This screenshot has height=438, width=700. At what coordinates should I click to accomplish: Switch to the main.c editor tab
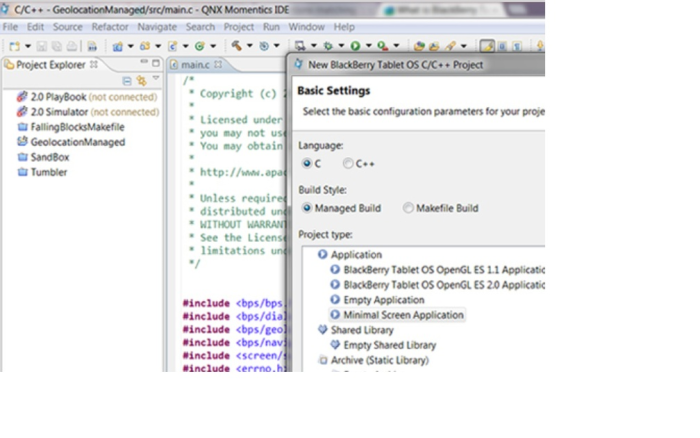point(196,65)
